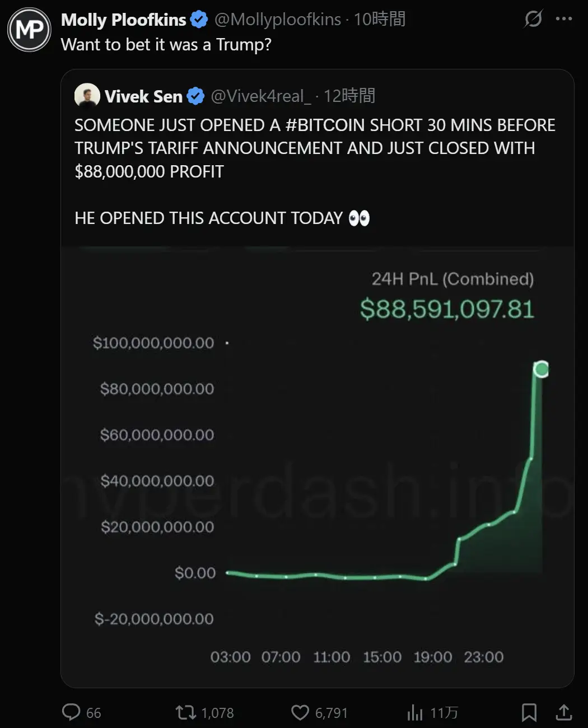Open the @Mollyploofkins handle link
Viewport: 588px width, 728px height.
click(278, 20)
